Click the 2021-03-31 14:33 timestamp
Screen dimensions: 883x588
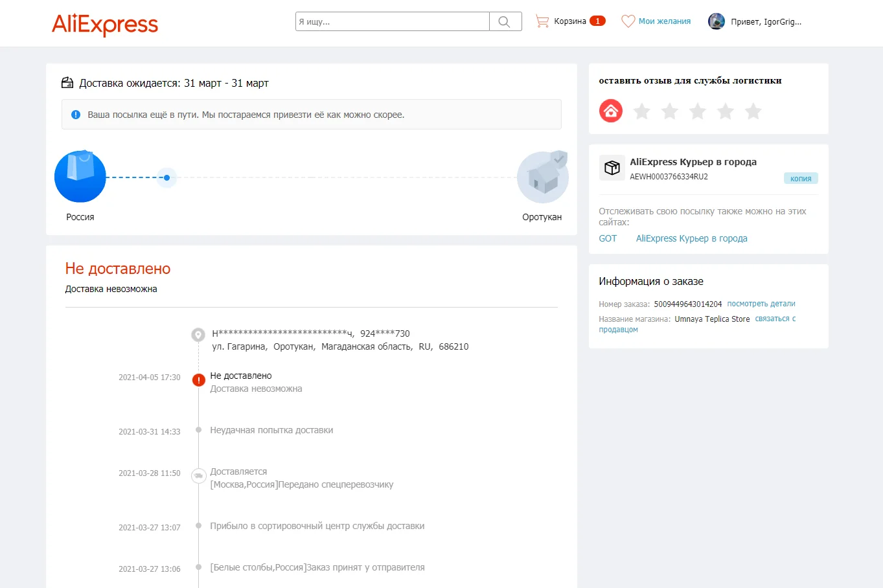pyautogui.click(x=150, y=432)
